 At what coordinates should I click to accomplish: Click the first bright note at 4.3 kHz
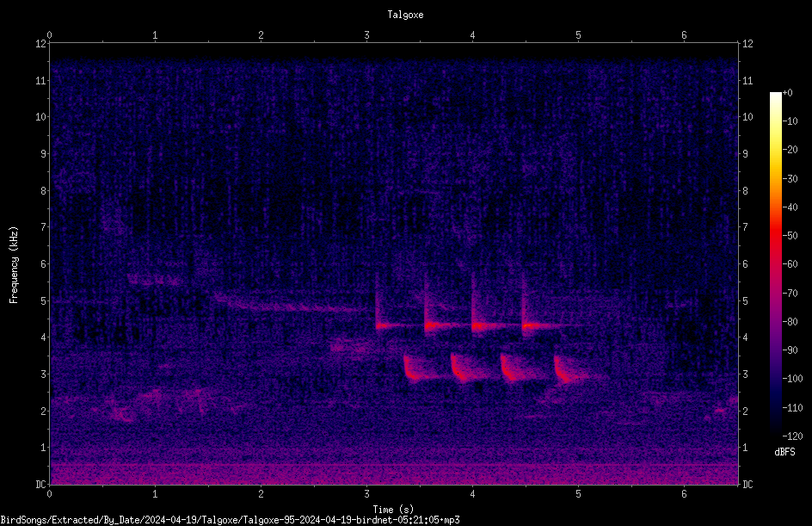pyautogui.click(x=387, y=325)
